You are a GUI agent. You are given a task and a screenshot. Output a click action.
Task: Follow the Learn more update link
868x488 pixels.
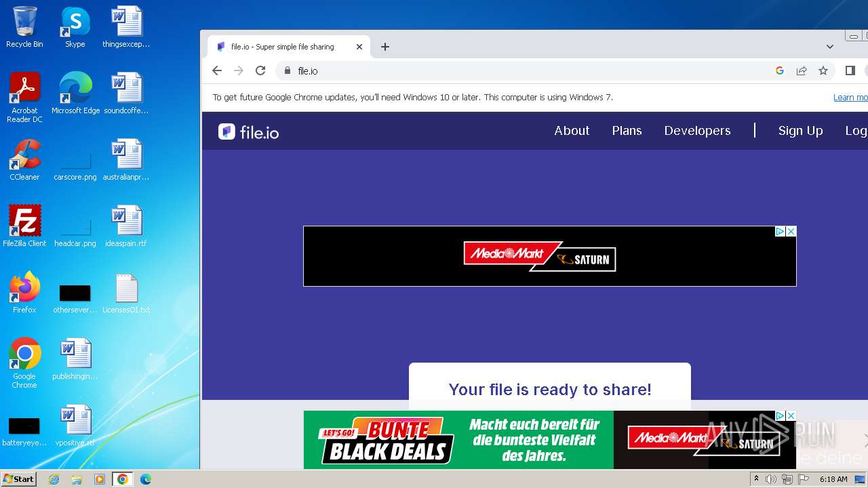pyautogui.click(x=850, y=98)
